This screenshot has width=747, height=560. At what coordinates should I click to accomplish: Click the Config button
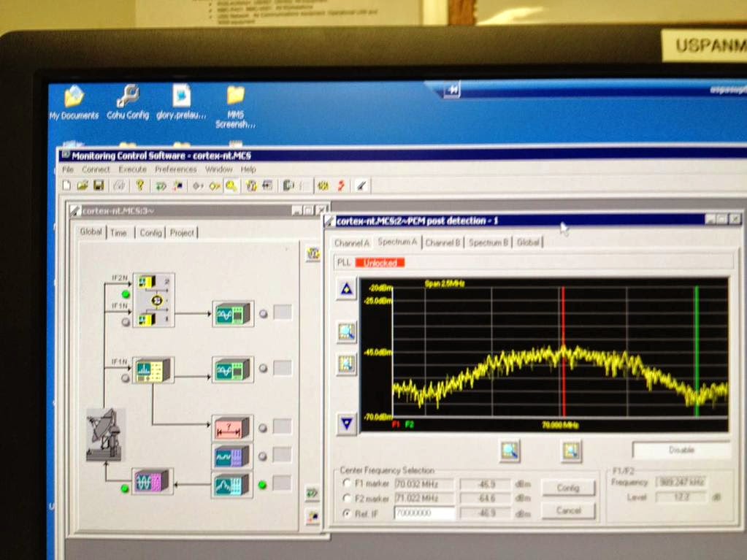pyautogui.click(x=568, y=488)
